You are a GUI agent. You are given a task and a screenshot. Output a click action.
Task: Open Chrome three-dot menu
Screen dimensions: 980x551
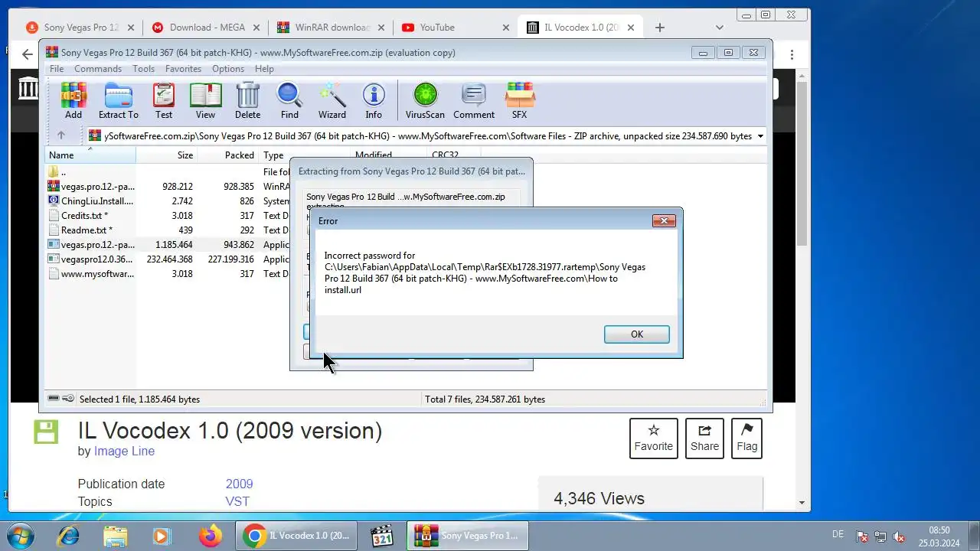click(x=792, y=55)
